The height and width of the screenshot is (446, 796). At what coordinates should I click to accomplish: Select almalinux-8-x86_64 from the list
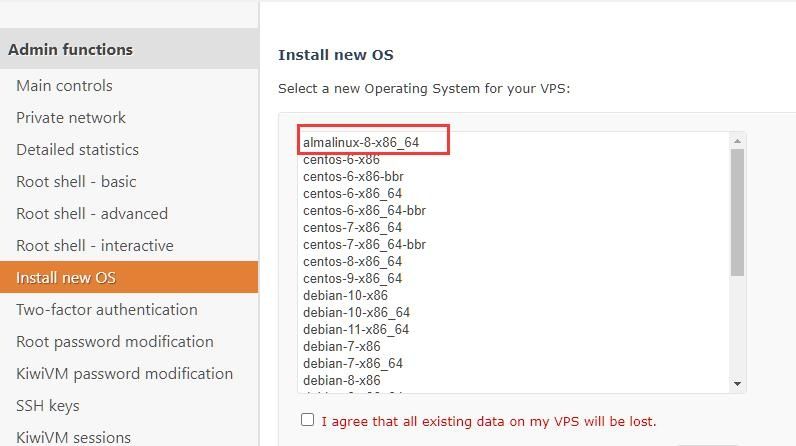(361, 142)
